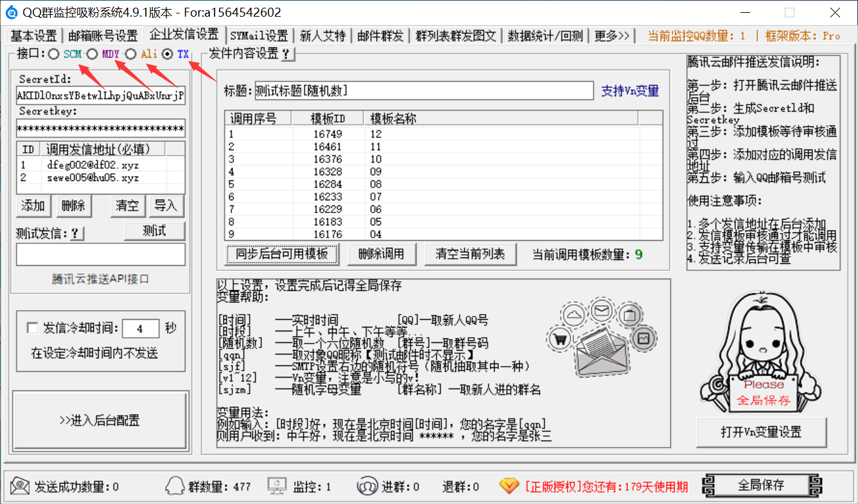Click the 打开Vn变量设置 button
The height and width of the screenshot is (504, 858).
click(x=761, y=433)
